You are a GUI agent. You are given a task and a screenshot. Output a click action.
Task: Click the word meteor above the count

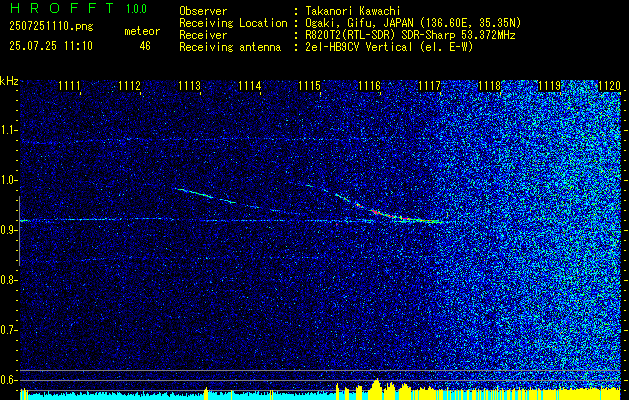142,31
